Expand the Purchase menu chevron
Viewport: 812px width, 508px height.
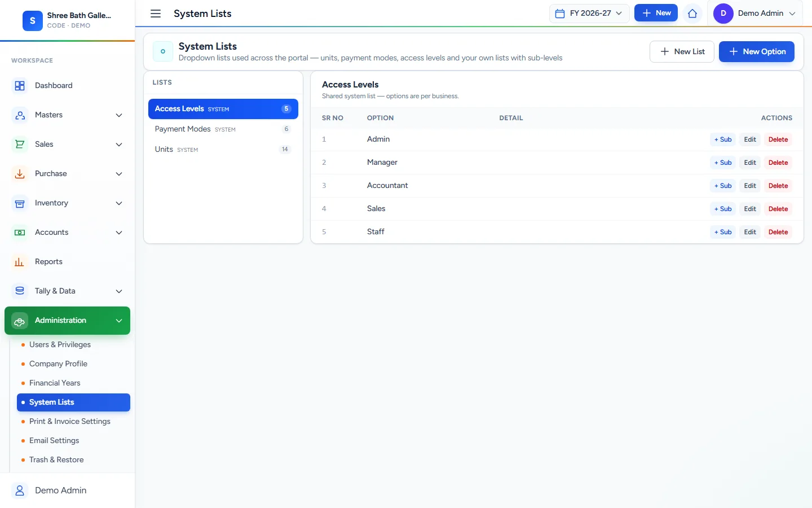tap(119, 174)
